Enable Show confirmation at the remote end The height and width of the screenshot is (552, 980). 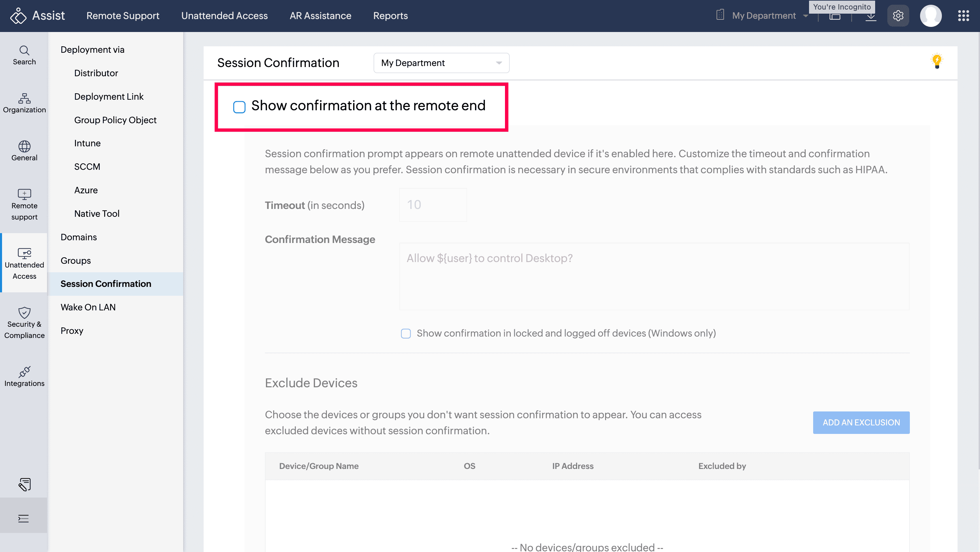[x=239, y=107]
